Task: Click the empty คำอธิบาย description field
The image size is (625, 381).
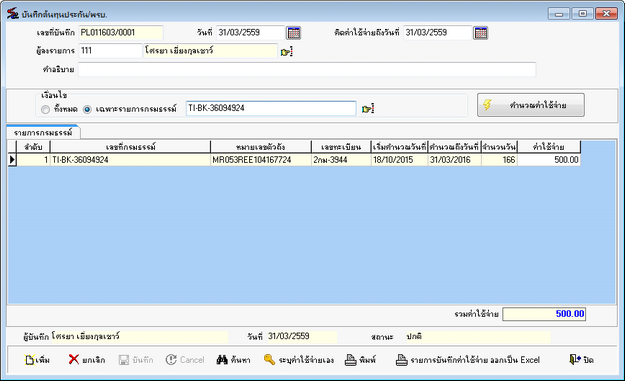Action: [307, 69]
